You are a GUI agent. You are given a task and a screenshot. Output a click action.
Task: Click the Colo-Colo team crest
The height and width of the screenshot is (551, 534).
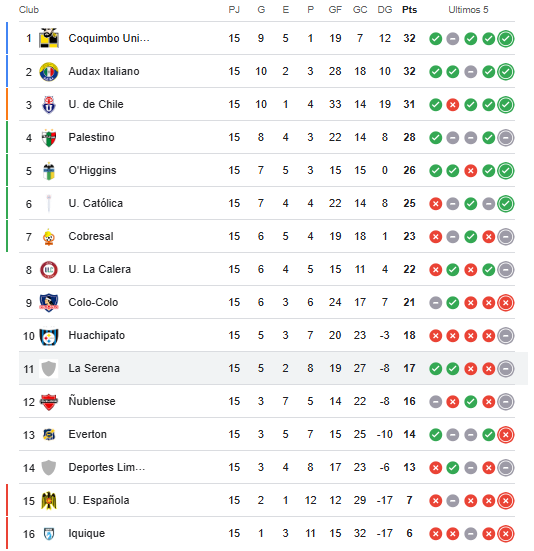pos(49,303)
